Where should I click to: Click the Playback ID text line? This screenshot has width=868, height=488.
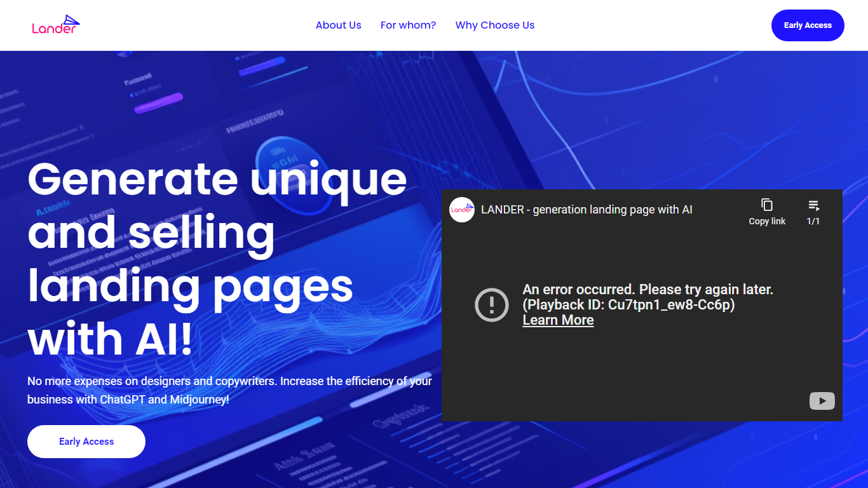pos(628,305)
